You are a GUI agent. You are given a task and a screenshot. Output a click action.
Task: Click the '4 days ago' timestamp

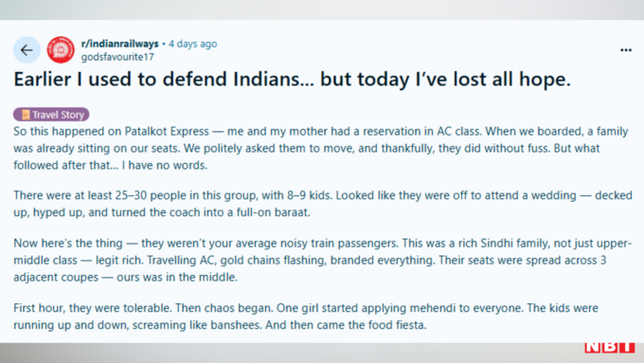[192, 44]
